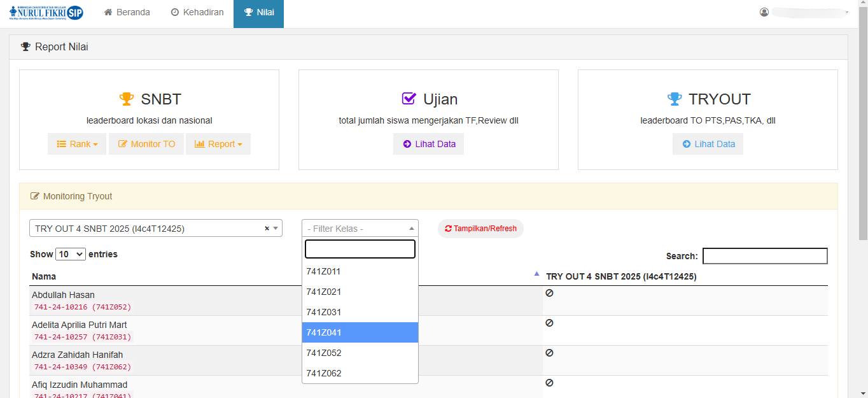Screen dimensions: 868x398
Task: Click the blocked icon for Adzra Zahidah Hanifah
Action: point(549,353)
